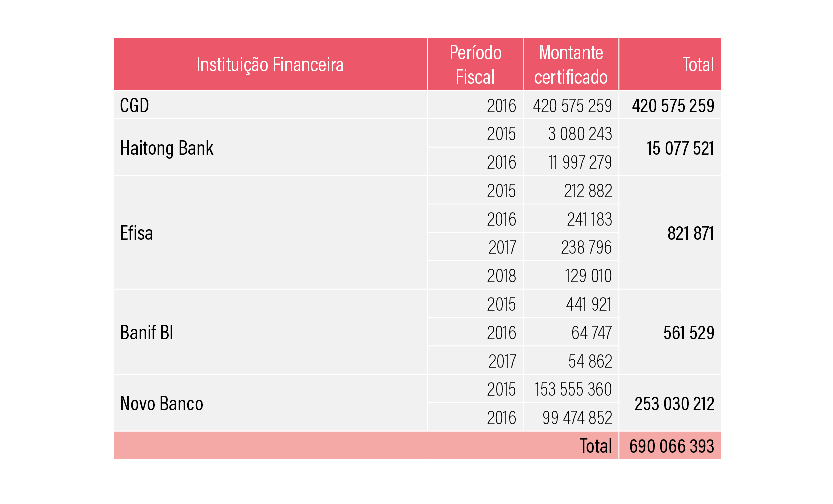Click Haitong Bank total 15 077 521
Image resolution: width=833 pixels, height=504 pixels.
680,148
